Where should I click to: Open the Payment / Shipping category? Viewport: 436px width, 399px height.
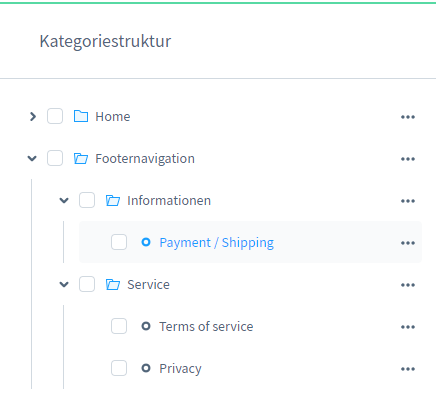(216, 242)
